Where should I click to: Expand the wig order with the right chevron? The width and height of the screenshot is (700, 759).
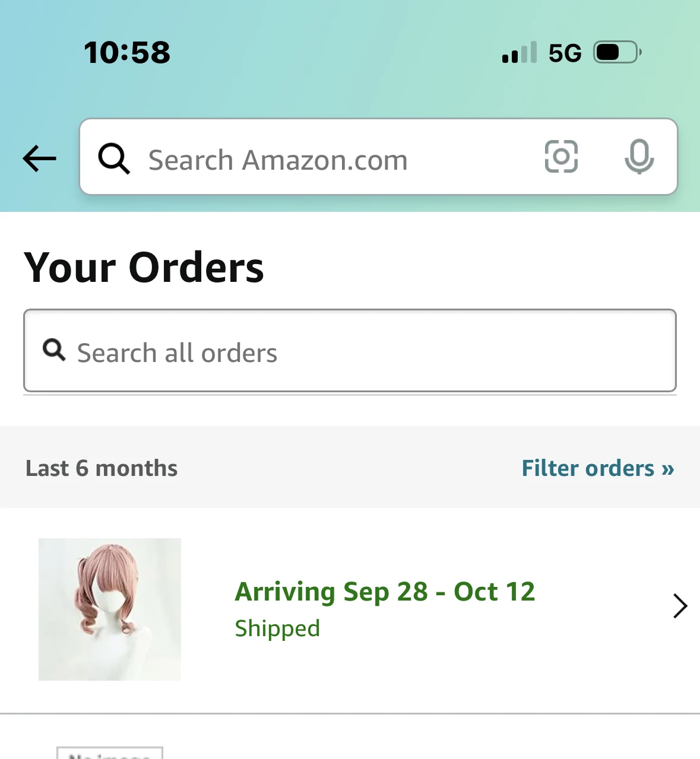point(680,606)
